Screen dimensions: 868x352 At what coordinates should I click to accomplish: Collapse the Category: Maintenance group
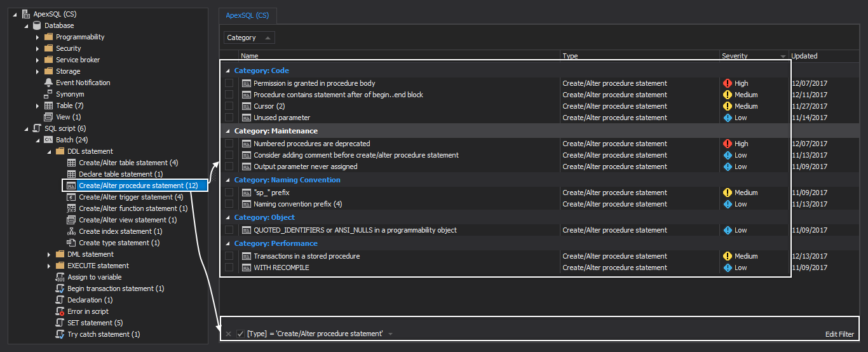[x=227, y=131]
